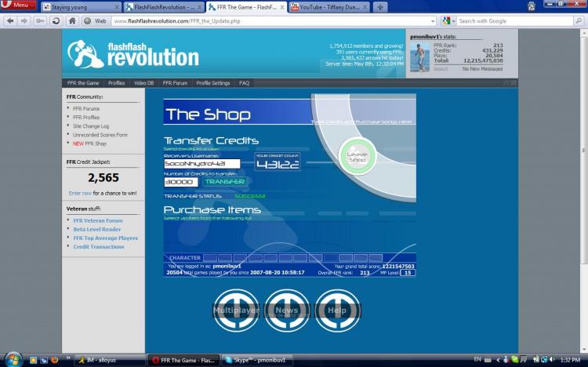
Task: Close the FFR The Game tab
Action: point(282,8)
